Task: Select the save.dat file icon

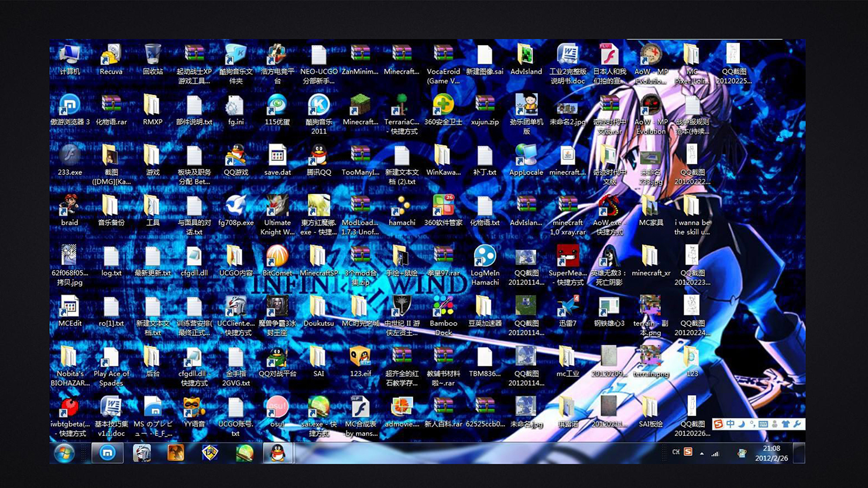Action: [277, 160]
